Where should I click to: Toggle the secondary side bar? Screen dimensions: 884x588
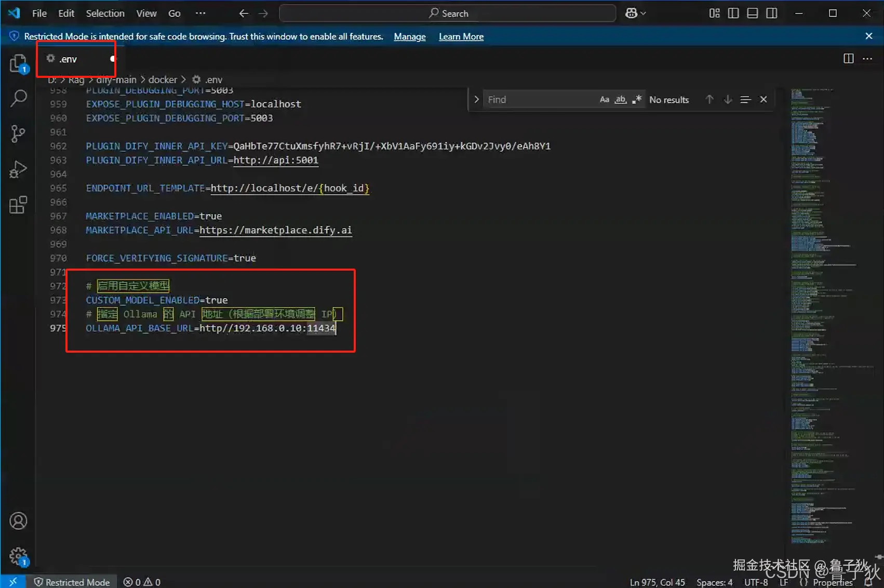click(772, 14)
